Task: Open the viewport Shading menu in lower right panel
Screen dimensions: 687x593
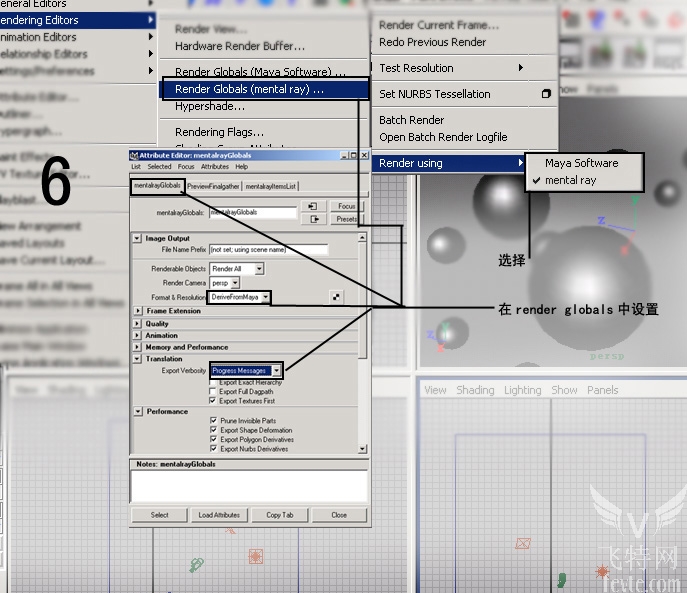Action: pos(475,390)
